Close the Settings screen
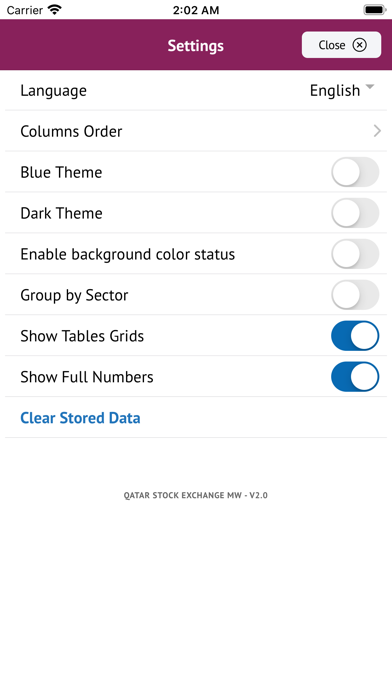 pos(341,45)
